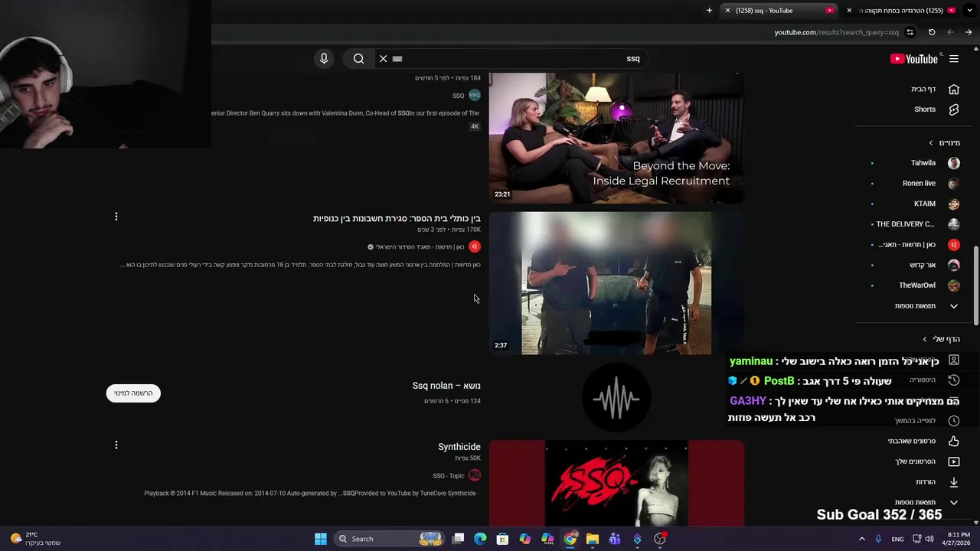Open a new browser tab with plus
This screenshot has width=980, height=551.
coord(709,11)
